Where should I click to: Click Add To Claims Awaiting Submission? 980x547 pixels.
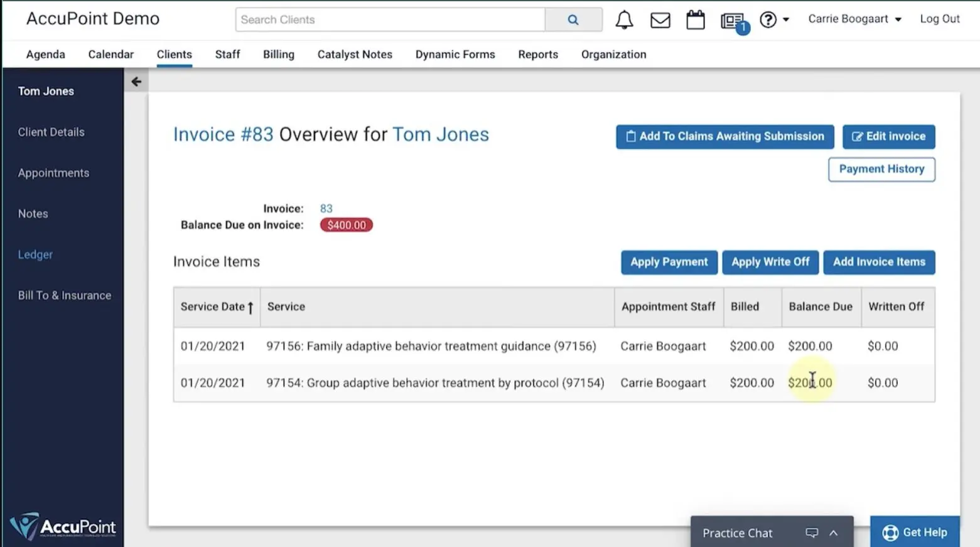724,136
